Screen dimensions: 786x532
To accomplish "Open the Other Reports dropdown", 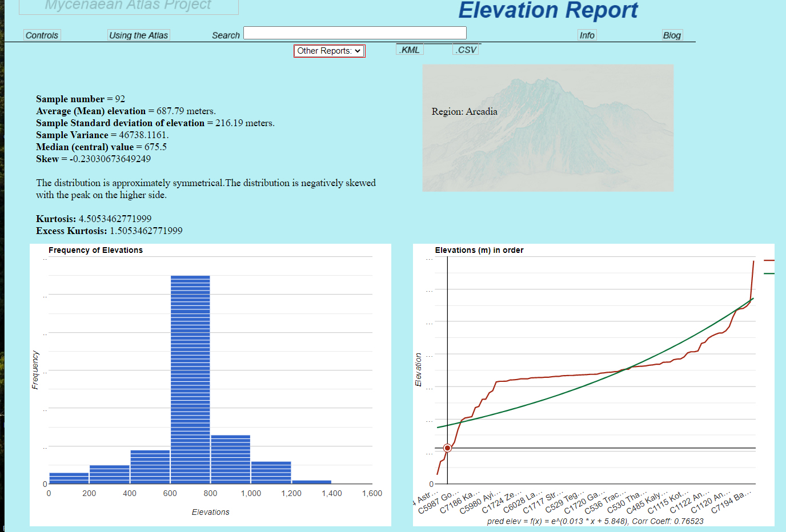I will click(x=329, y=51).
